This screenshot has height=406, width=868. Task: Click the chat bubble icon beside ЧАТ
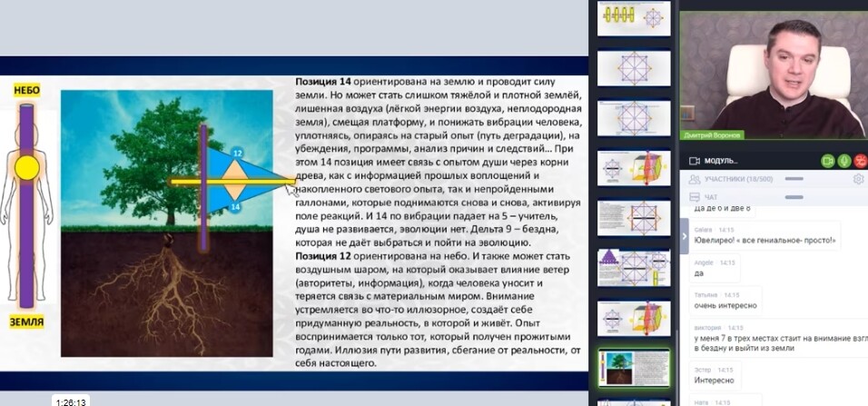tap(695, 196)
